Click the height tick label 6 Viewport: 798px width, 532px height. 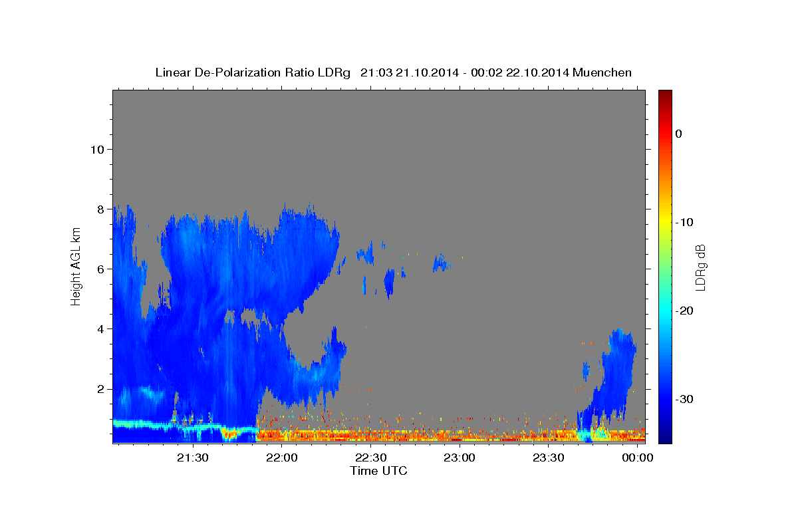click(100, 269)
